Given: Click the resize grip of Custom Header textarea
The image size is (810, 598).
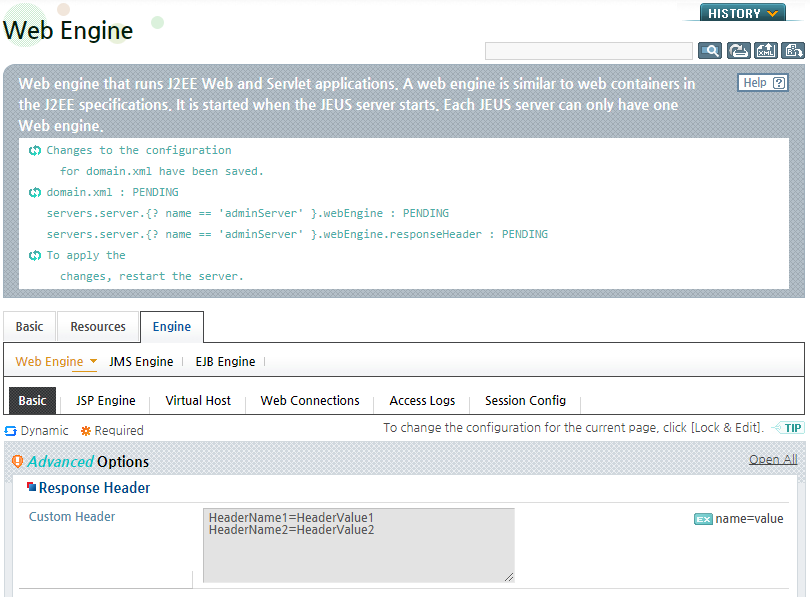Looking at the screenshot, I should click(509, 577).
